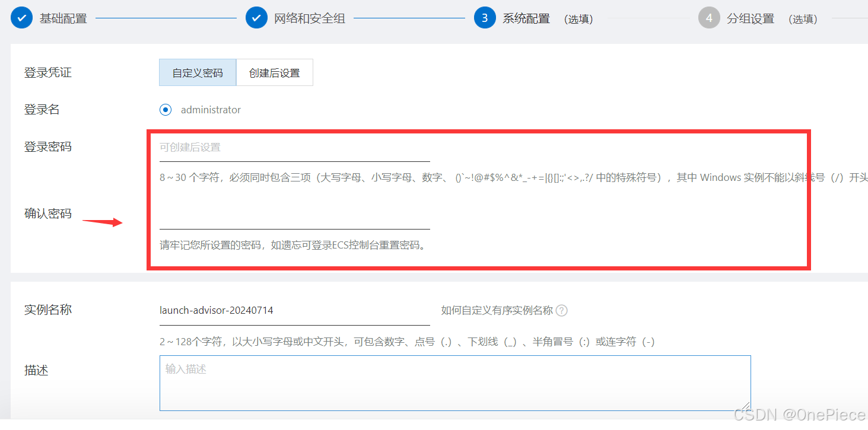Click the 实例名称 label
The width and height of the screenshot is (868, 430).
point(48,310)
